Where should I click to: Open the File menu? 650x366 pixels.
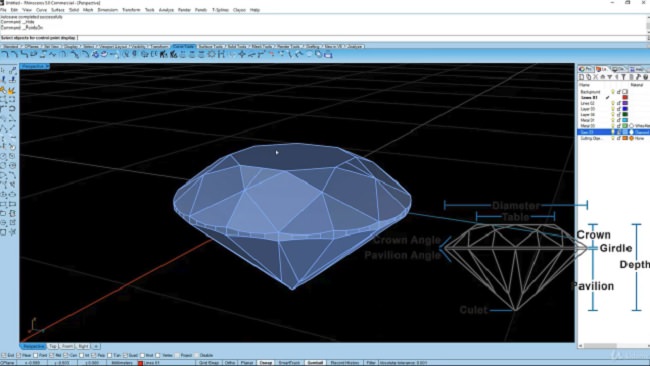[x=3, y=10]
